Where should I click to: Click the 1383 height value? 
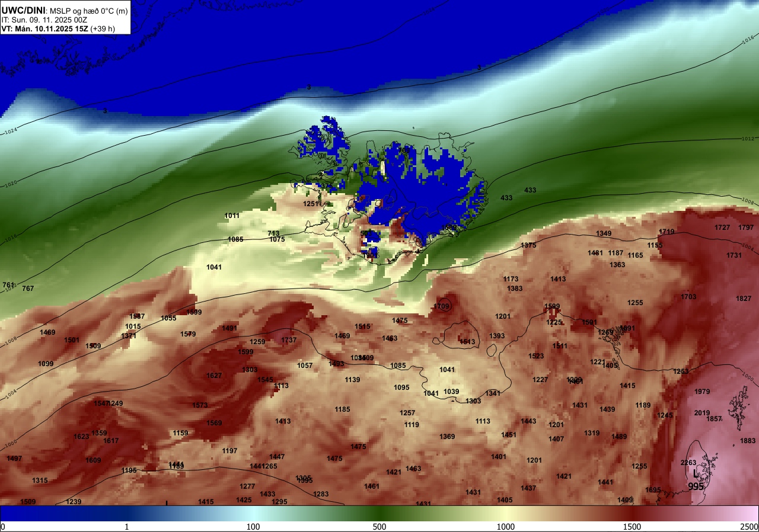click(x=515, y=289)
